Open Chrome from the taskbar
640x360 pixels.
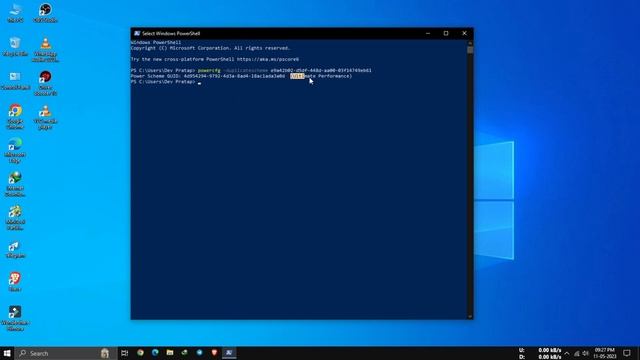click(x=140, y=353)
